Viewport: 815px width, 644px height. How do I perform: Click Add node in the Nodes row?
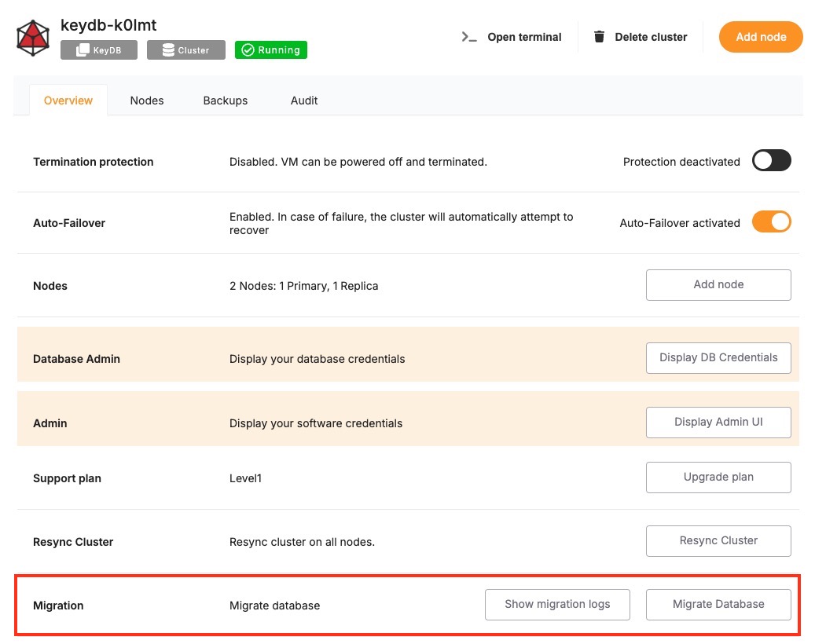pyautogui.click(x=718, y=285)
